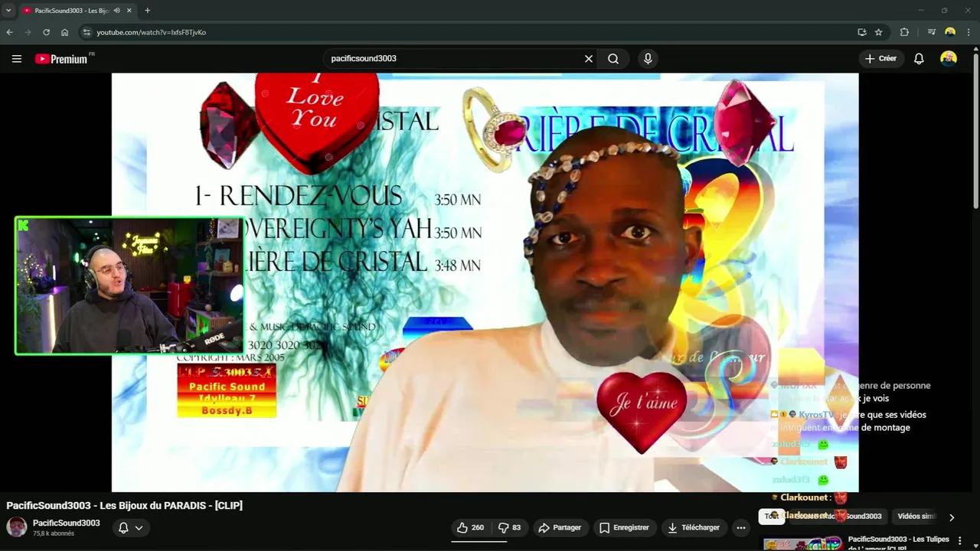Like the video showing 260 likes

470,527
